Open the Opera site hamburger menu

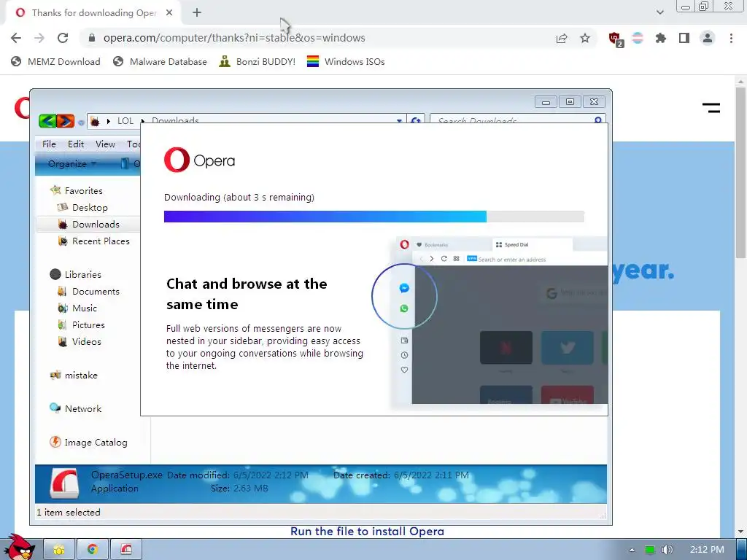[x=711, y=108]
